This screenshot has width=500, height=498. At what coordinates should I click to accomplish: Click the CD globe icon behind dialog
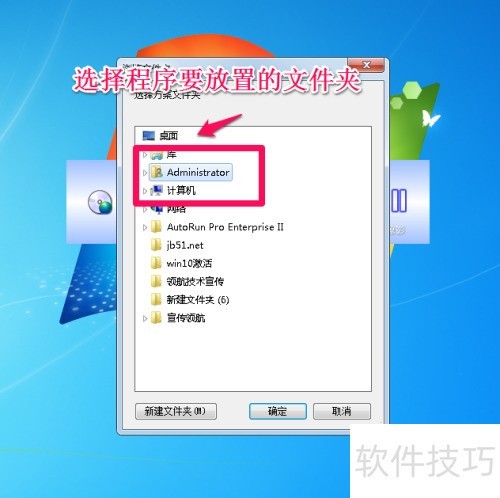(100, 202)
